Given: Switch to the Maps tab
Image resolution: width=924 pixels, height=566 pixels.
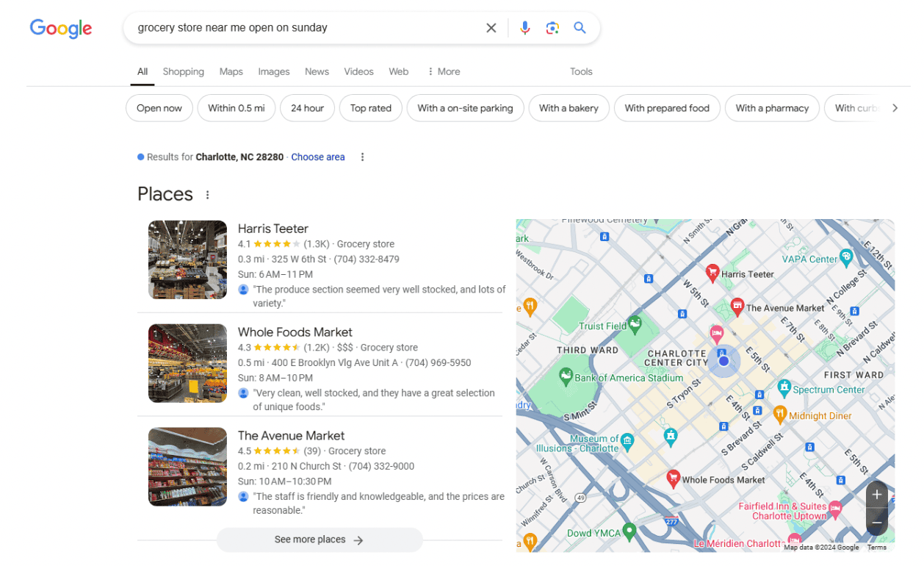Looking at the screenshot, I should click(x=231, y=71).
